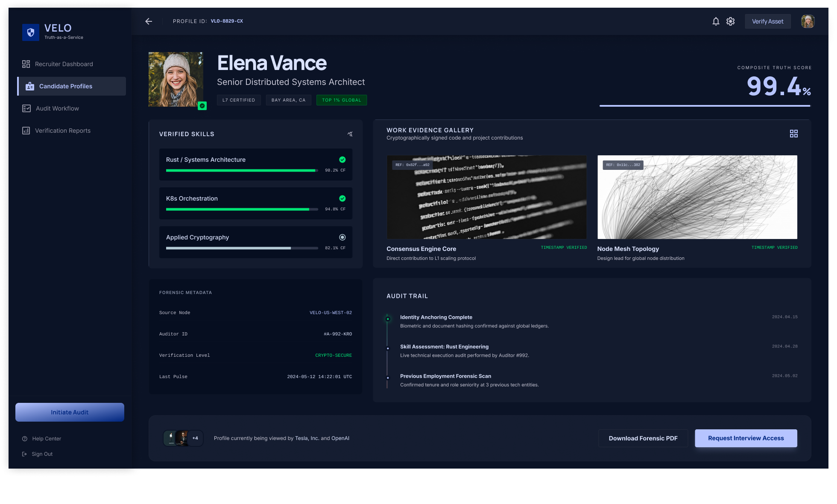Open the user avatar in top bar

[808, 21]
